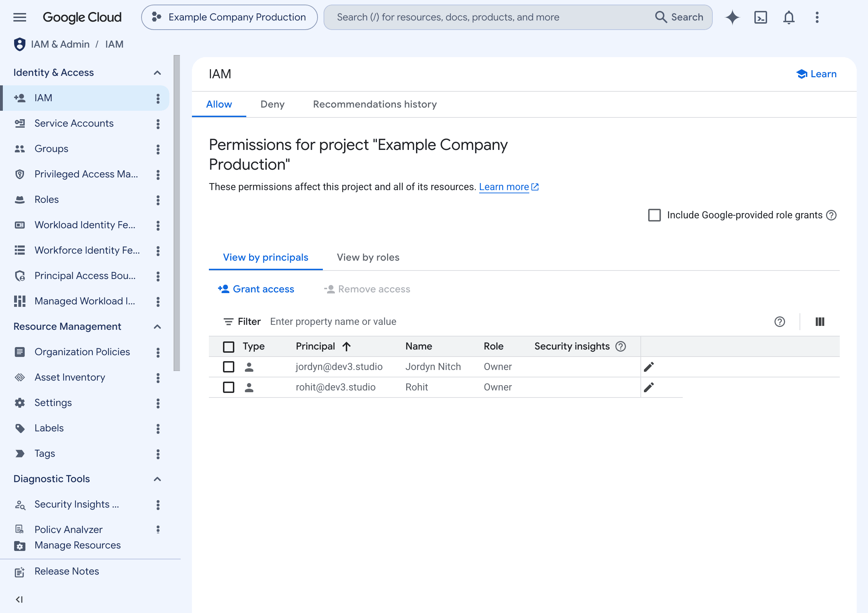
Task: Open Principal Access Boundary sidebar item
Action: (85, 275)
